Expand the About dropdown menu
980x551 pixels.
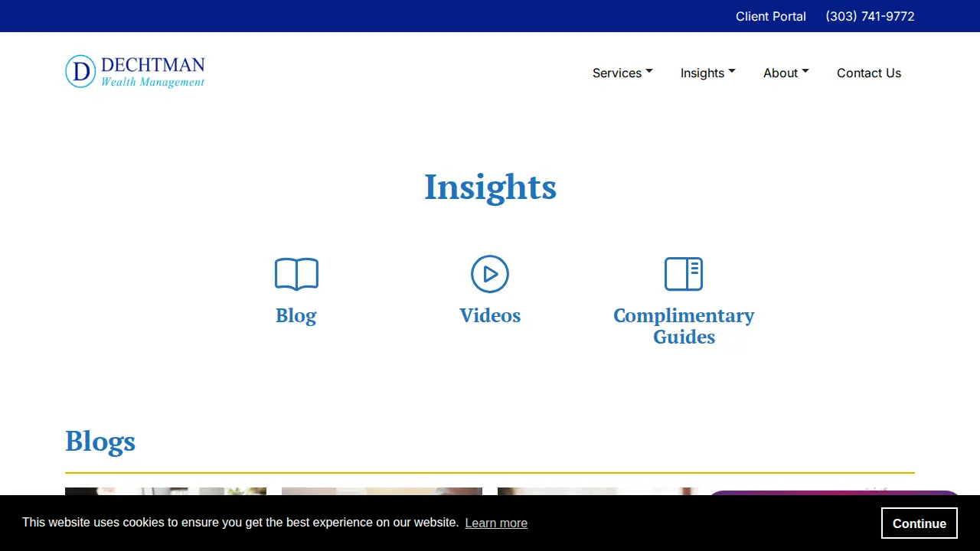click(786, 73)
